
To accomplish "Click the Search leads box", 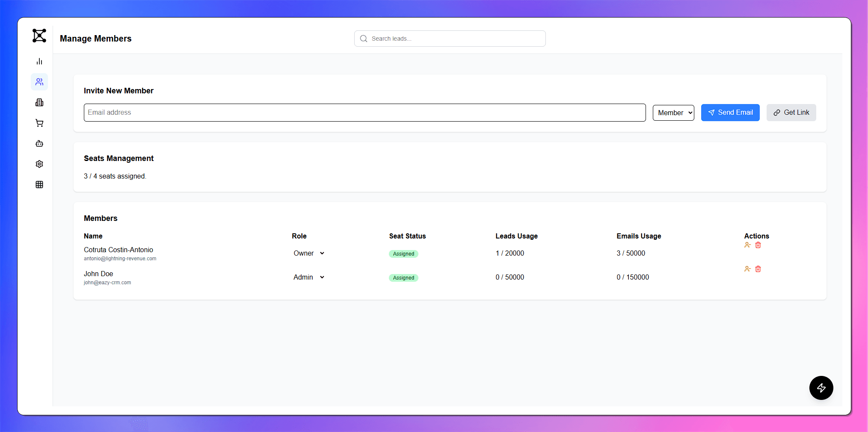I will click(x=450, y=39).
